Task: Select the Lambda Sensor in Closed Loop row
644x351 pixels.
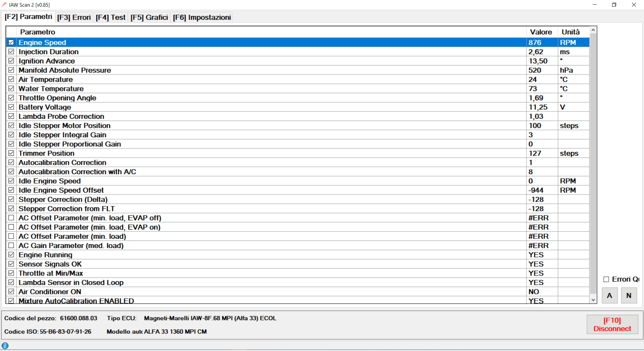Action: 297,283
